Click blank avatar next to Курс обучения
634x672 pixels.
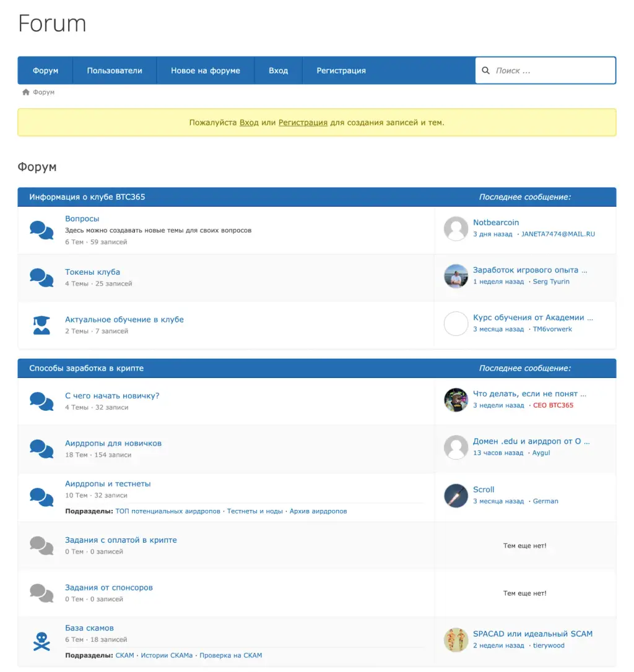pos(456,324)
